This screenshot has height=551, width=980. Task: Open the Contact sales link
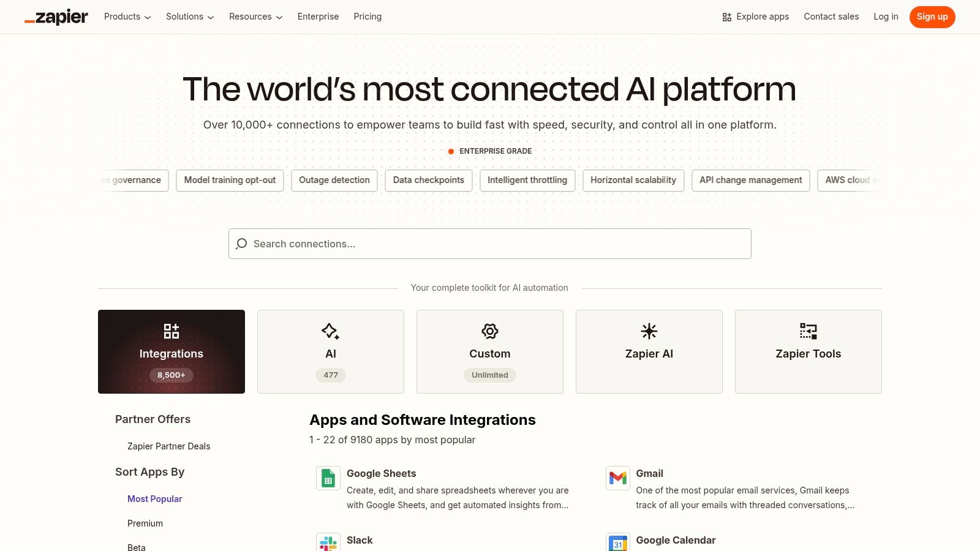click(831, 17)
